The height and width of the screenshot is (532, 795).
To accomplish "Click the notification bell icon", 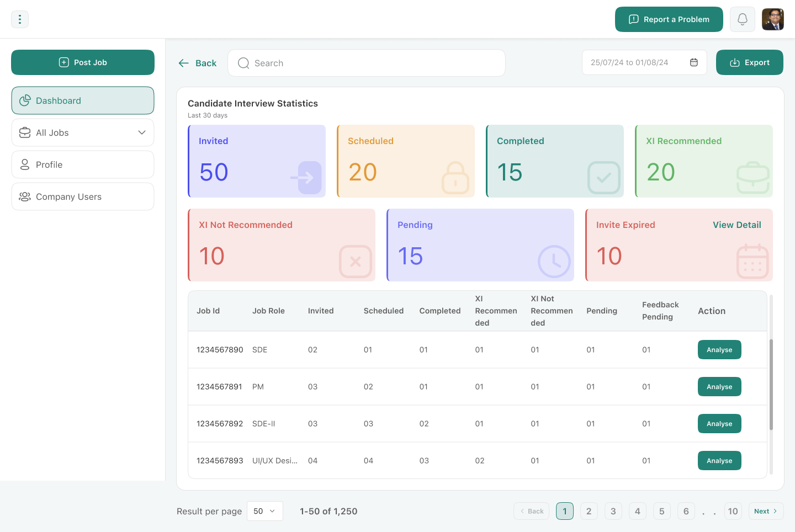I will pos(743,19).
